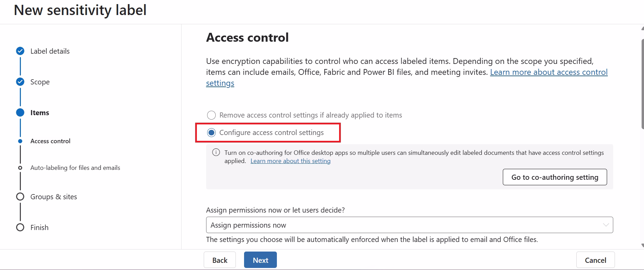
Task: Click the Items step filled circle icon
Action: click(x=20, y=112)
